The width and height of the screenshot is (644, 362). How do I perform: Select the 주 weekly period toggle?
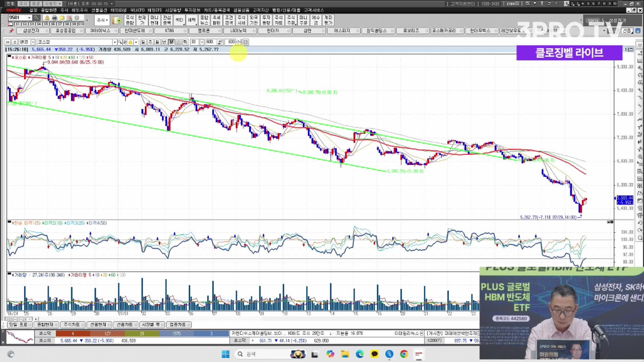click(x=150, y=42)
